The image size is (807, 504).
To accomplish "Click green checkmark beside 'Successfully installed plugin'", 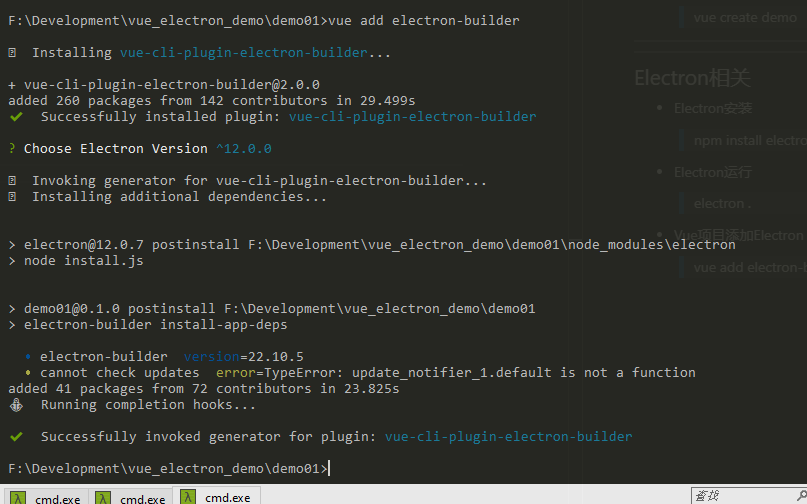I will click(x=16, y=117).
